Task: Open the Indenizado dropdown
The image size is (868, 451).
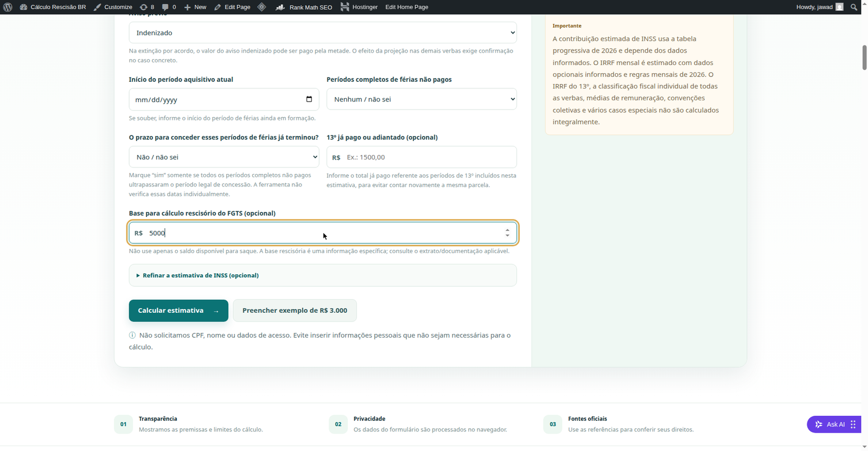Action: pos(323,33)
